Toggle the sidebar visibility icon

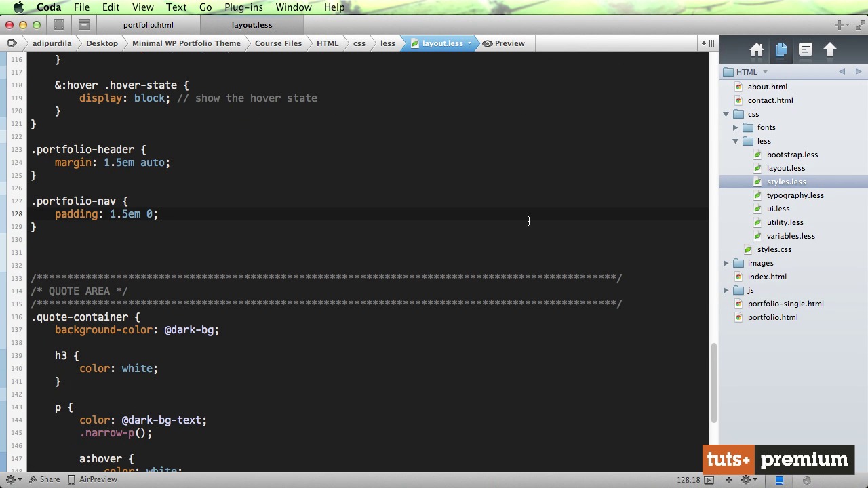click(779, 480)
